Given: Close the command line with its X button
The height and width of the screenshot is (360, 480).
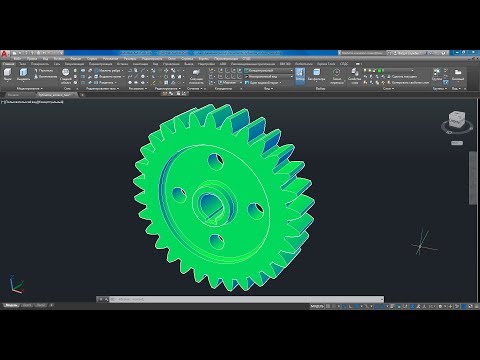Looking at the screenshot, I should click(x=101, y=299).
